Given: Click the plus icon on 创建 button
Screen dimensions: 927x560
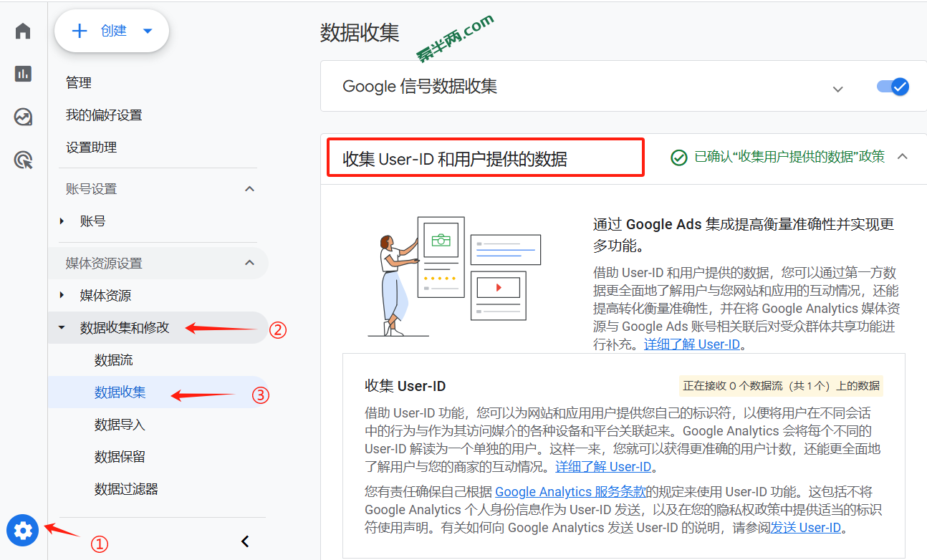Looking at the screenshot, I should [x=80, y=31].
